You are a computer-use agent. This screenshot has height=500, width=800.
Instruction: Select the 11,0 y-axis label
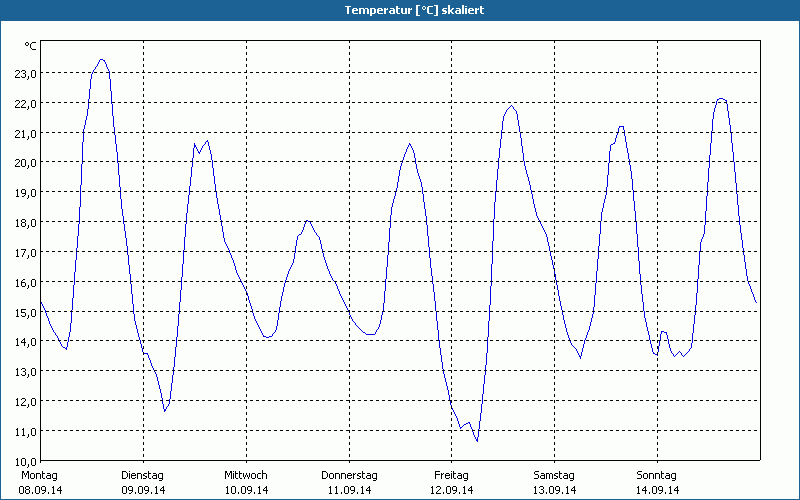pos(25,432)
